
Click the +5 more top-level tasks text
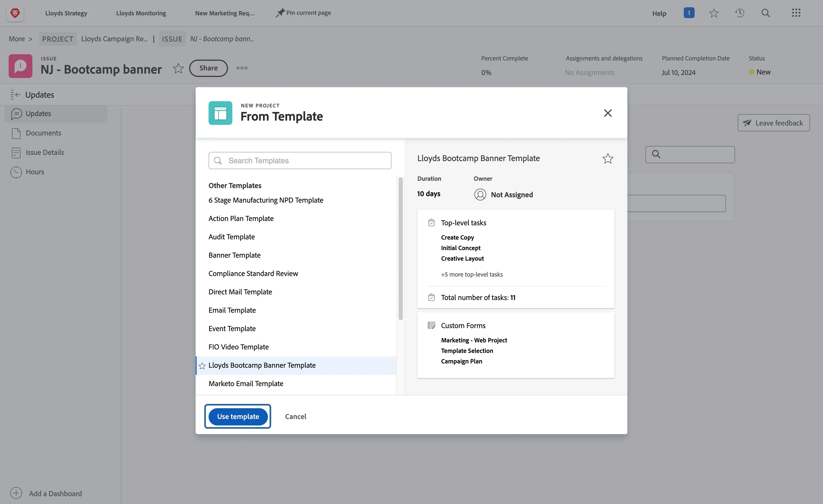click(472, 274)
